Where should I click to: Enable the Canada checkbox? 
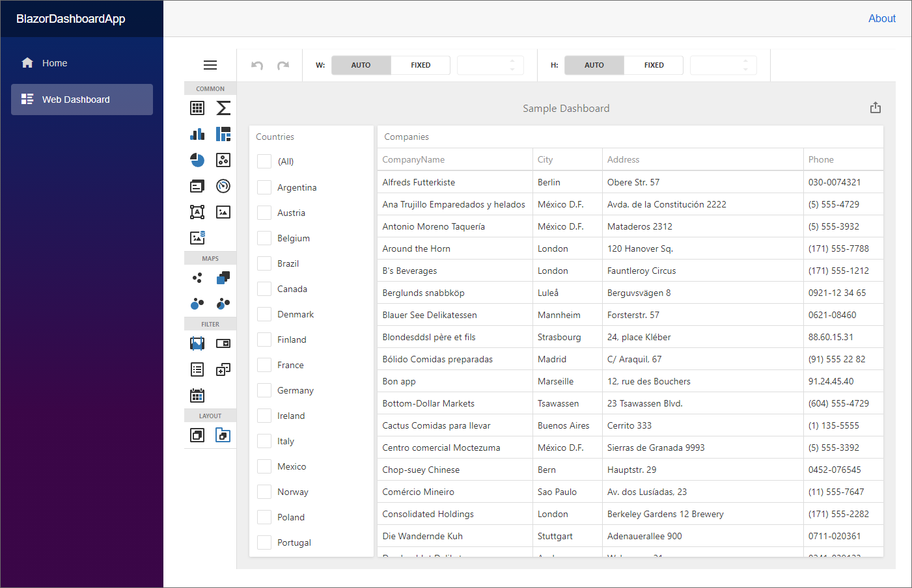click(x=264, y=289)
